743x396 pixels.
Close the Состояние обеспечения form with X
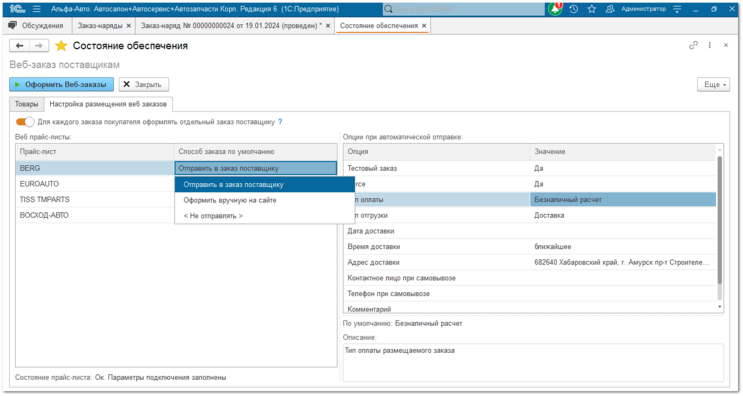point(725,45)
